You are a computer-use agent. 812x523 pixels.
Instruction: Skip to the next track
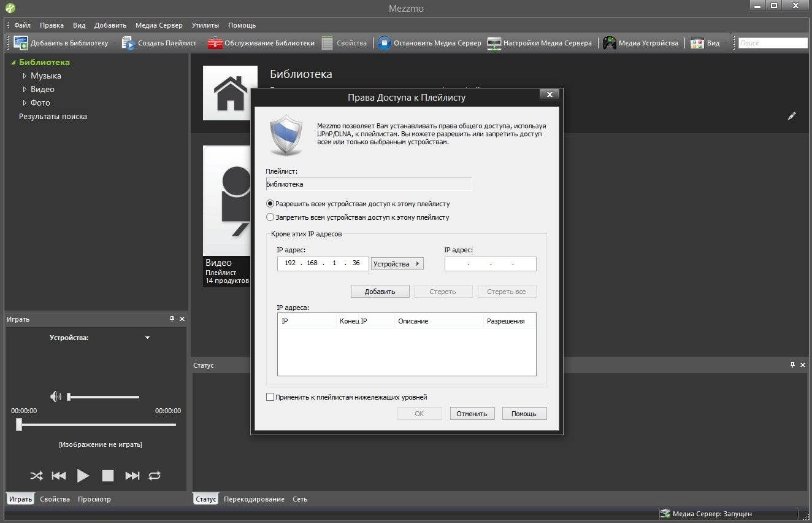coord(132,476)
